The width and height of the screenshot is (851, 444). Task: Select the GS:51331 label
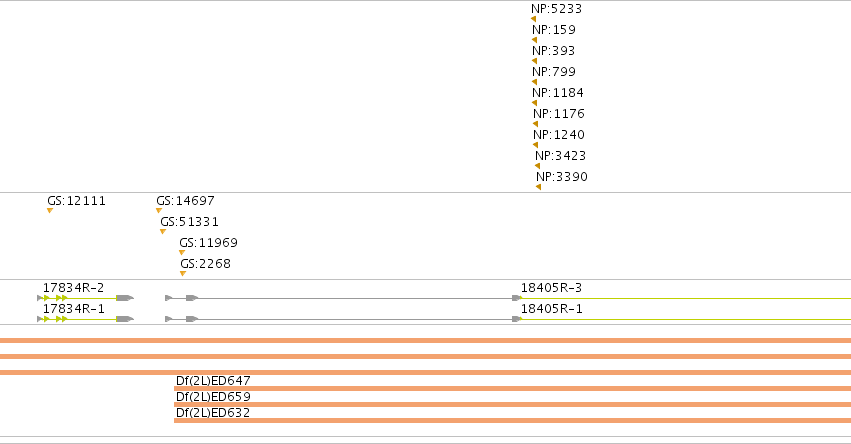point(189,222)
